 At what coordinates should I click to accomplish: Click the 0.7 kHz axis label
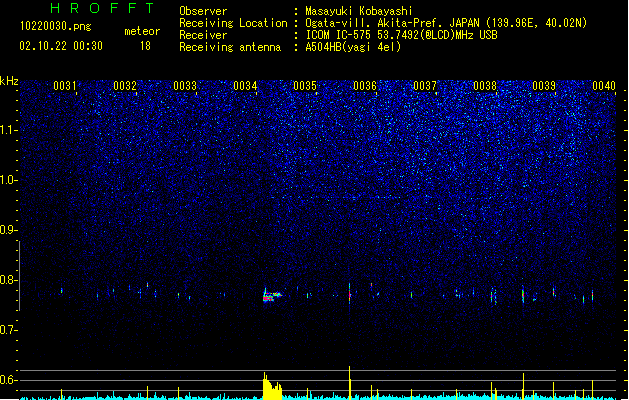pyautogui.click(x=8, y=330)
